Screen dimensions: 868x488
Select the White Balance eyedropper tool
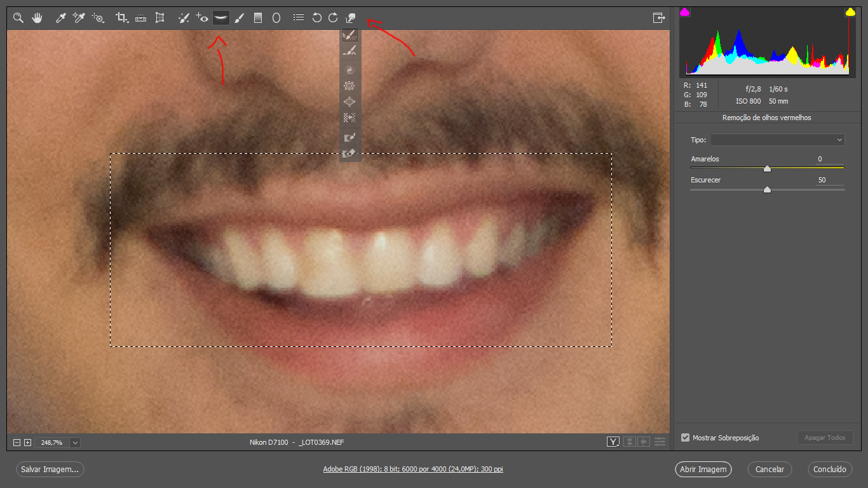(61, 18)
